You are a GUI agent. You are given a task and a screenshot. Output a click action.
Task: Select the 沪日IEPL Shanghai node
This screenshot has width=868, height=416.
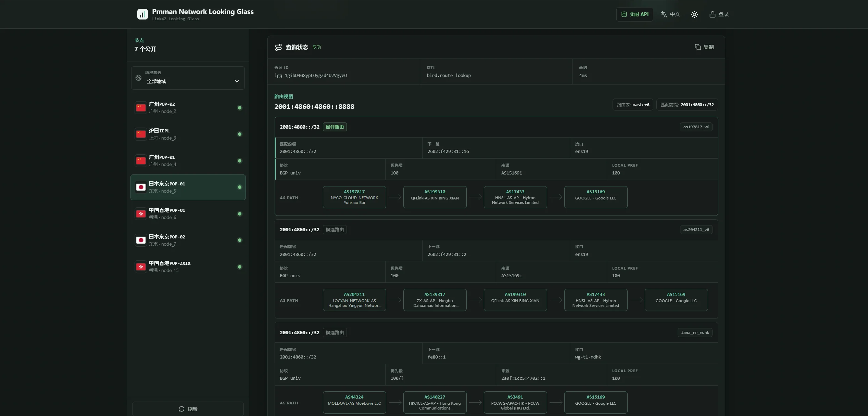[188, 134]
